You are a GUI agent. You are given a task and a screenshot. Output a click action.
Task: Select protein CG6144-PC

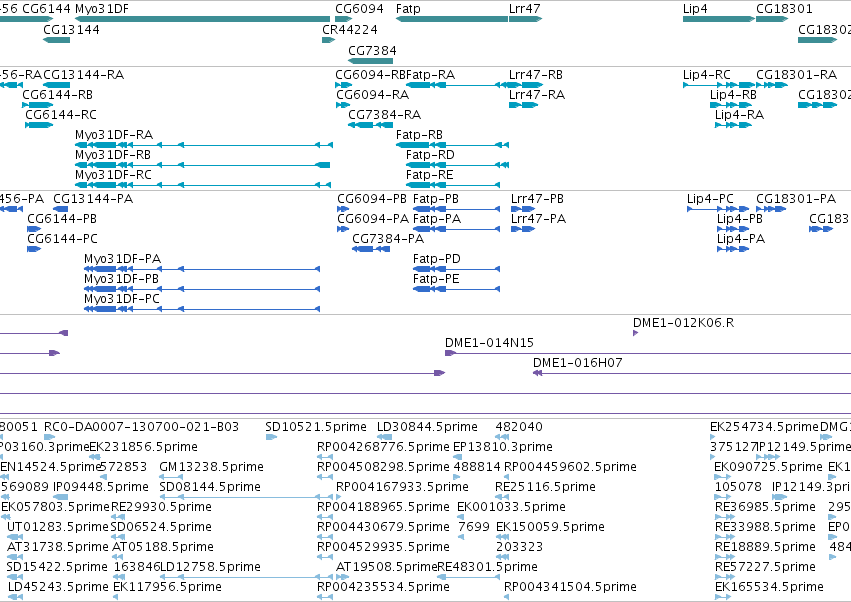tap(34, 249)
